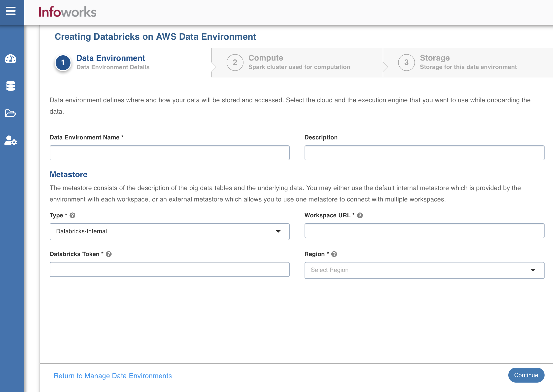Click the Continue button
553x392 pixels.
[526, 375]
